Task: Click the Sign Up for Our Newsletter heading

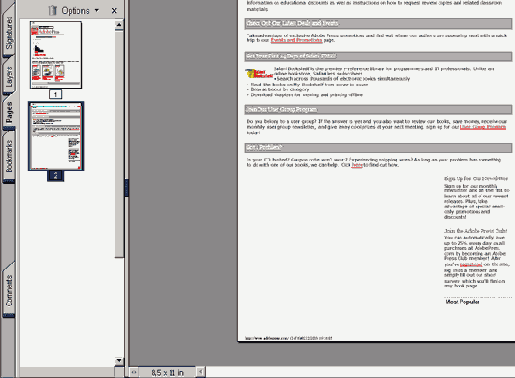Action: click(476, 179)
